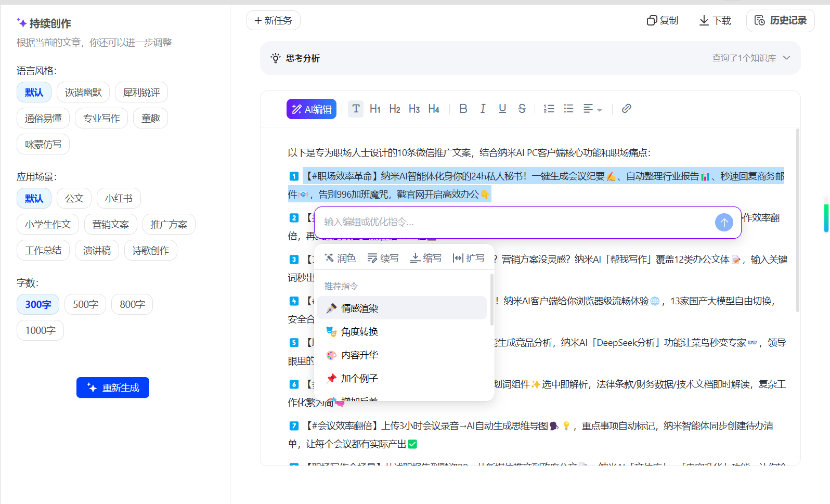
Task: Select the 公文 scenario
Action: (74, 199)
